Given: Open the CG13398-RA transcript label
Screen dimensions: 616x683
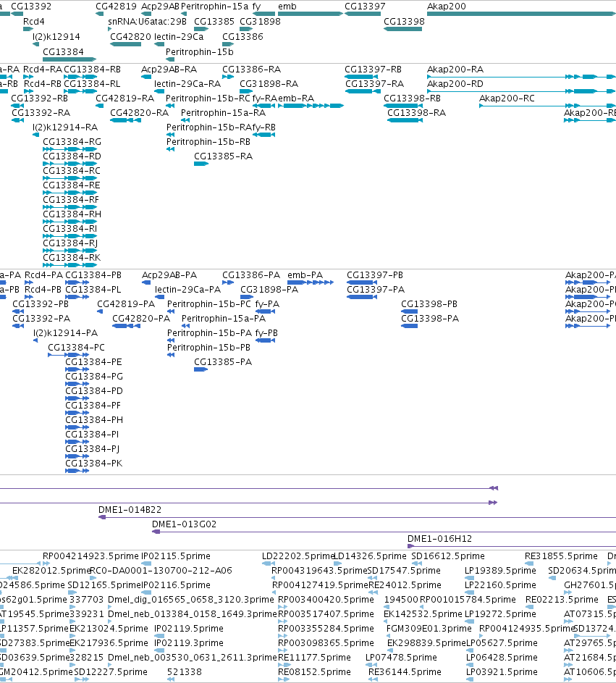Looking at the screenshot, I should [416, 113].
